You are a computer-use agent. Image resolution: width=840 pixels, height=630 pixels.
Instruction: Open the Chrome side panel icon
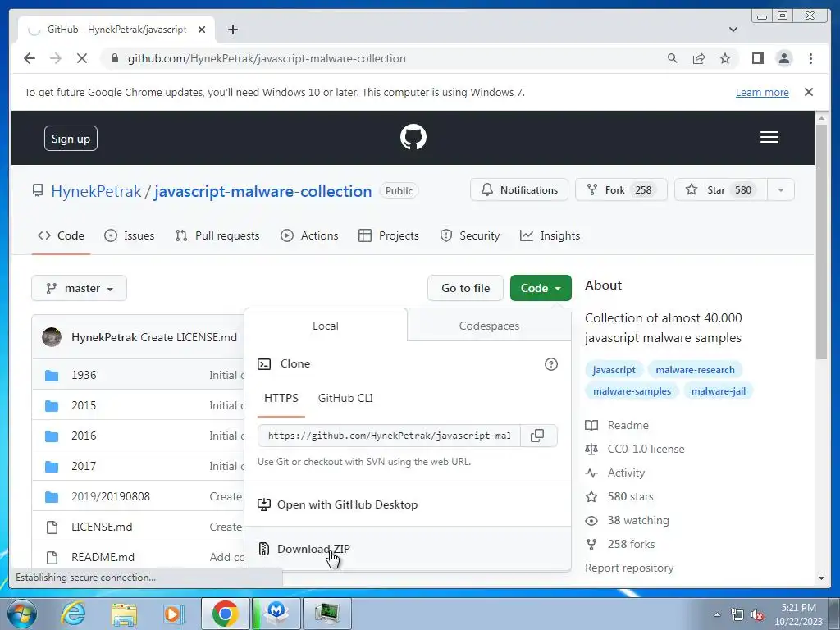(x=757, y=58)
